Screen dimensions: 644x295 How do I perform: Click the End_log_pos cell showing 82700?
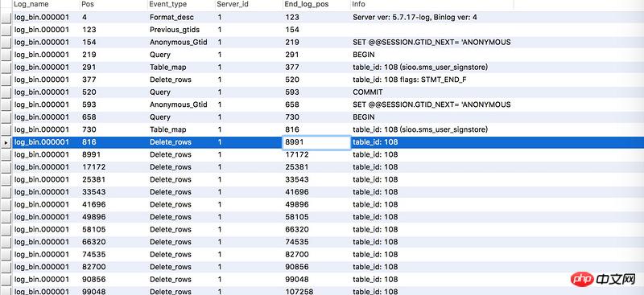pyautogui.click(x=316, y=254)
